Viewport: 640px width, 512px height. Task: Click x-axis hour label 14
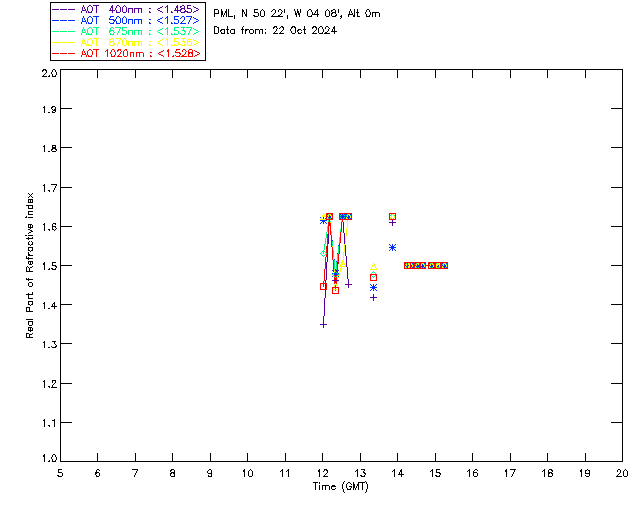[x=398, y=473]
